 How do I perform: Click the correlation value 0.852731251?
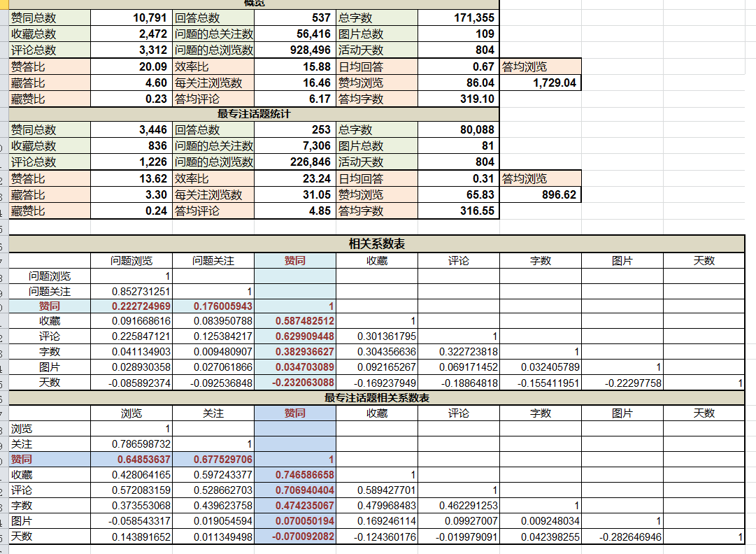coord(131,291)
